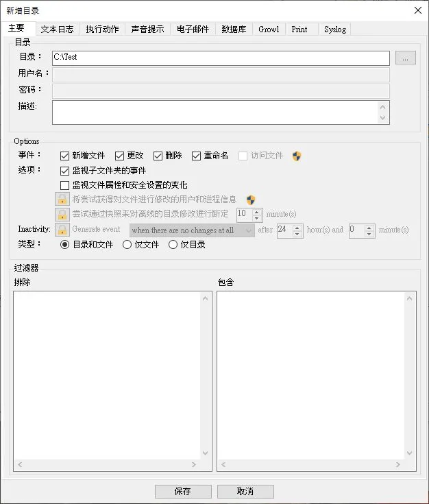Click the shield icon next to 访问文件
This screenshot has width=429, height=504.
pyautogui.click(x=297, y=156)
